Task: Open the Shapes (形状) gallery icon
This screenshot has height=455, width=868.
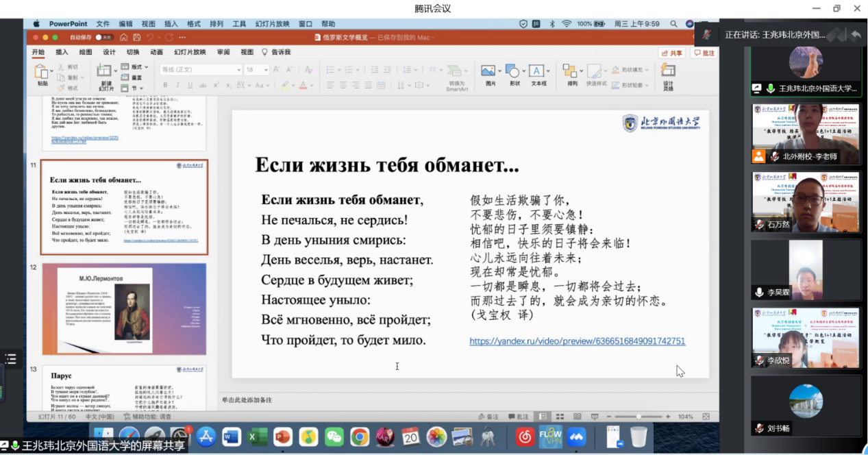Action: click(514, 71)
